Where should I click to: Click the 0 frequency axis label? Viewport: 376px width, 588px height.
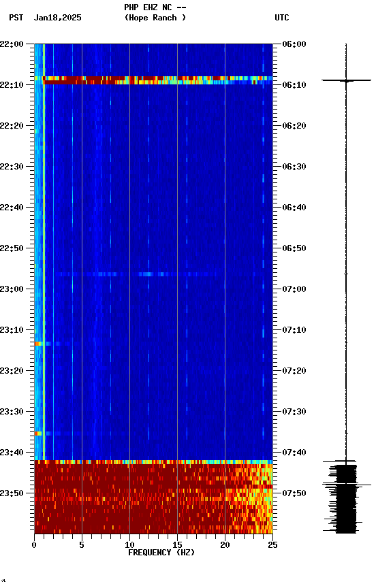pos(34,545)
